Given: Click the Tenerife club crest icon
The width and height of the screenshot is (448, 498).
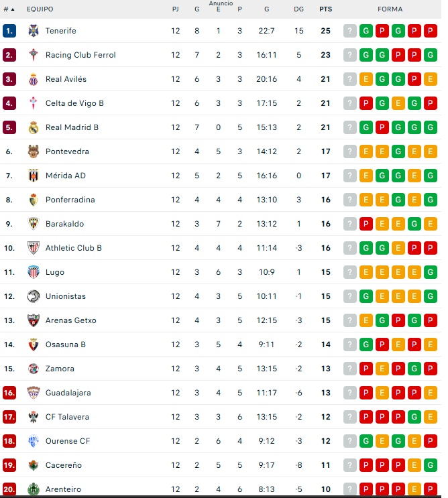Looking at the screenshot, I should [x=34, y=31].
